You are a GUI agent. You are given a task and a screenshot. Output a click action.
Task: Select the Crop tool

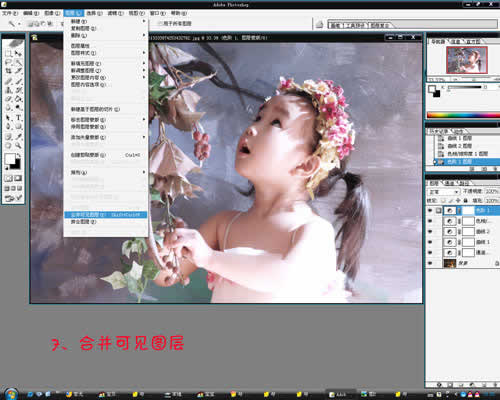click(9, 71)
